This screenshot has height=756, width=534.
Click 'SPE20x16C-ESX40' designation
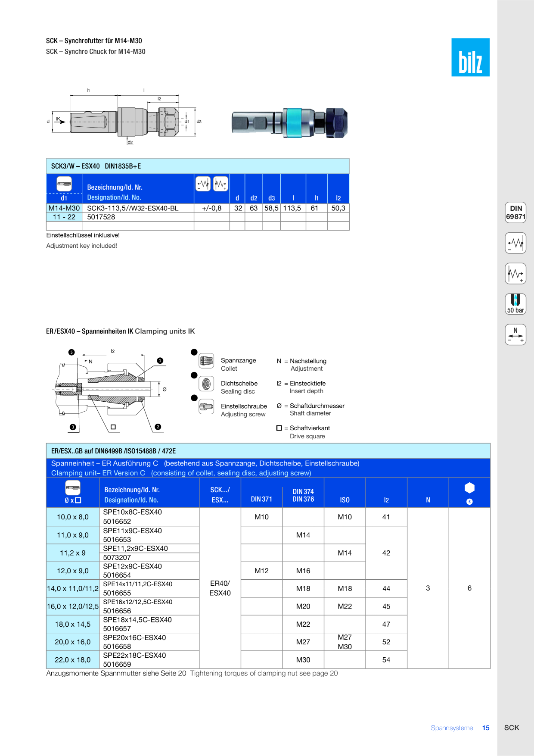coord(134,637)
